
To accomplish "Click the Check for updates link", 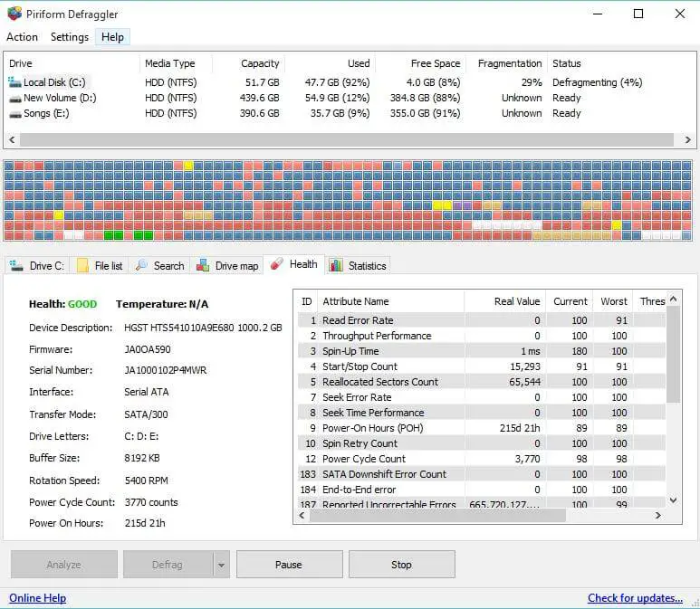I will 635,598.
